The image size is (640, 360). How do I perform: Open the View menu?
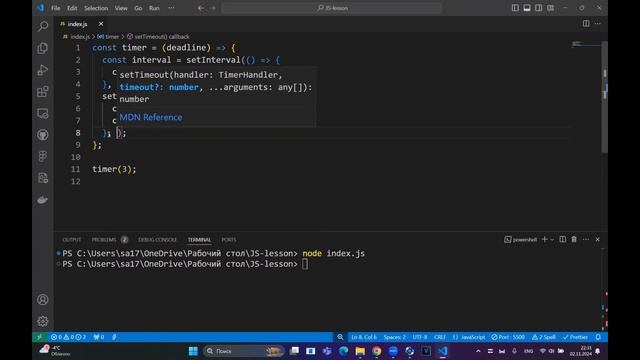point(121,8)
